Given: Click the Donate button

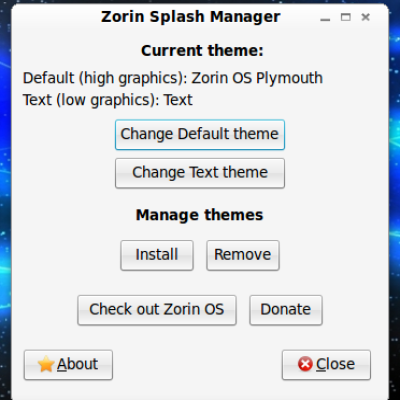Looking at the screenshot, I should point(286,310).
